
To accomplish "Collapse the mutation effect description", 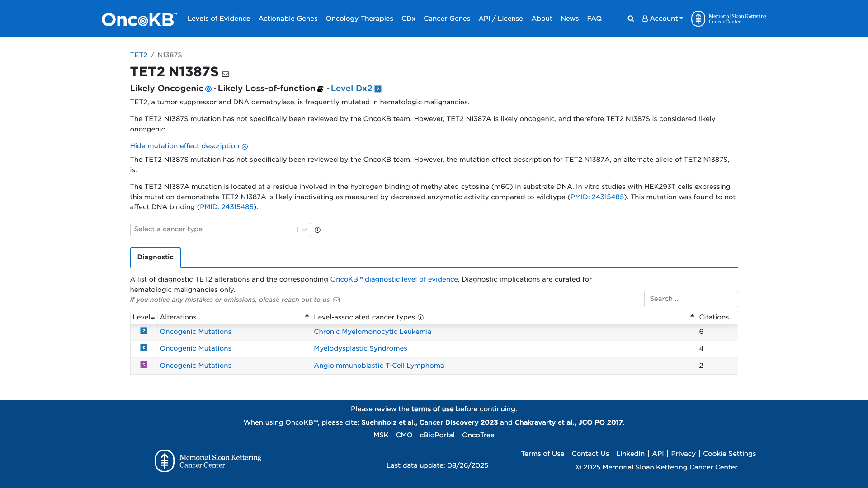I will click(189, 146).
